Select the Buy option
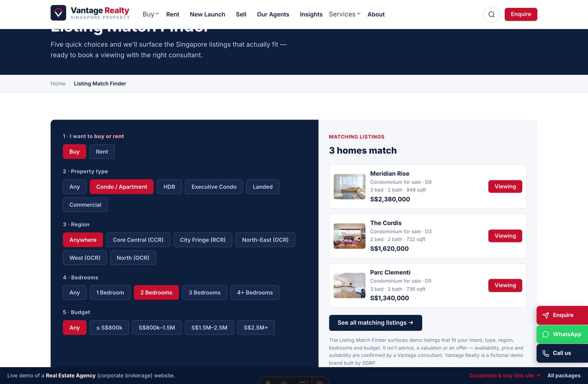The width and height of the screenshot is (588, 384). click(74, 152)
